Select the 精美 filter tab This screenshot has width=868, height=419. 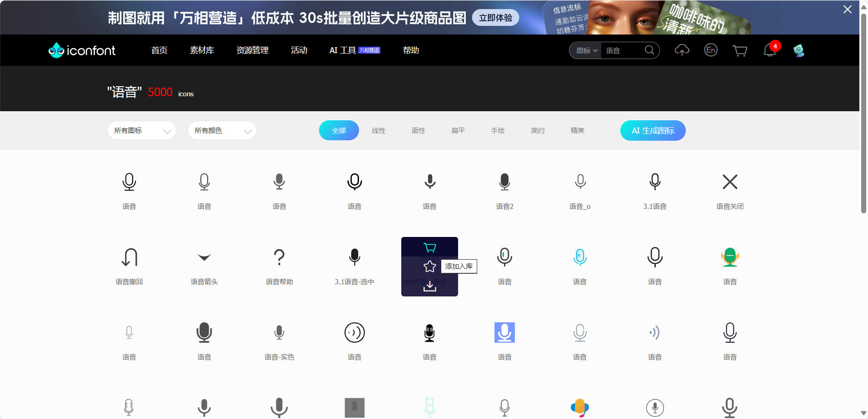pyautogui.click(x=578, y=131)
